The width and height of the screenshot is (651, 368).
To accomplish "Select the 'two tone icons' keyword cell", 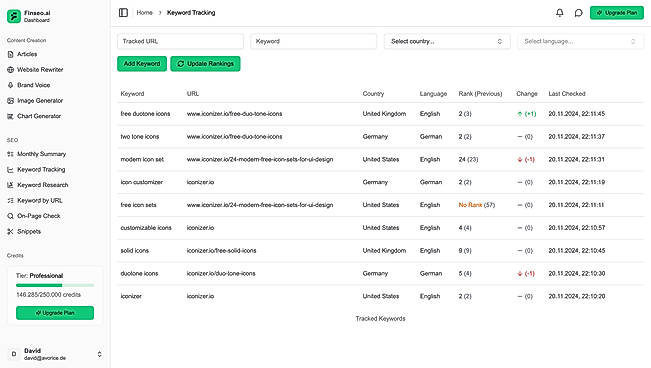I will (x=140, y=137).
